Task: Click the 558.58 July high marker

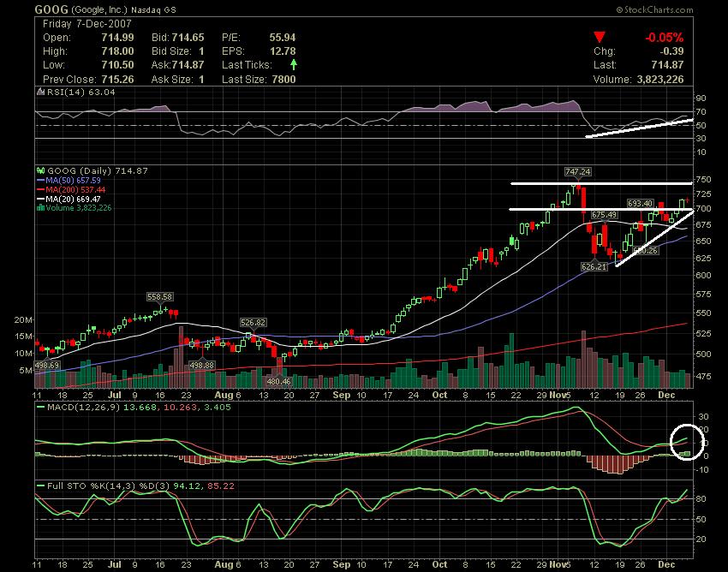Action: (x=159, y=296)
